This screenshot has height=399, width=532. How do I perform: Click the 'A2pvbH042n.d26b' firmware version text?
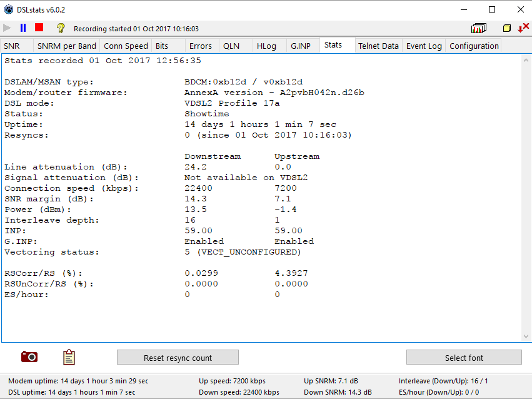pos(322,93)
